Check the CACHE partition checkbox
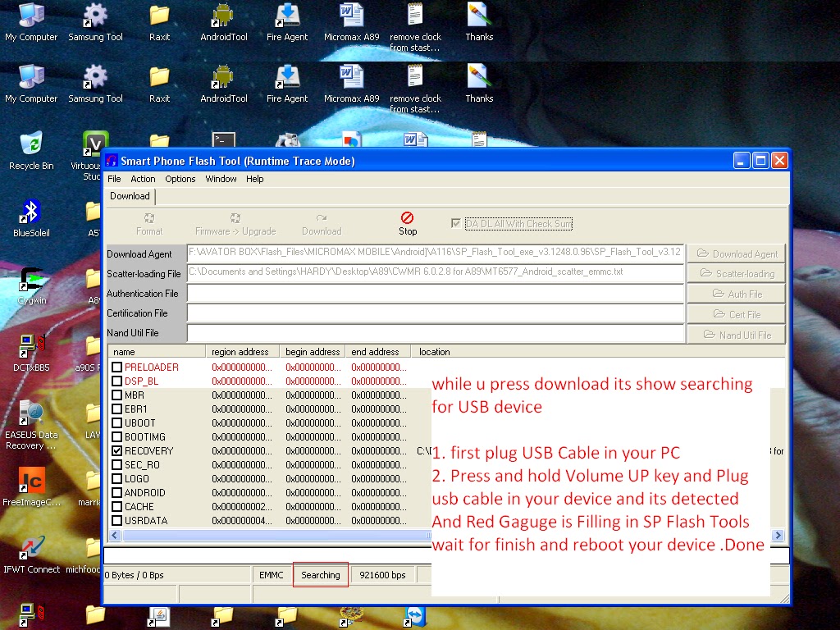 [116, 506]
